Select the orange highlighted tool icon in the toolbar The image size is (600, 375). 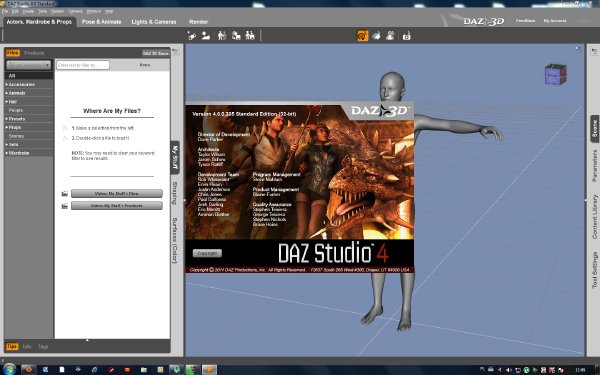tap(362, 36)
